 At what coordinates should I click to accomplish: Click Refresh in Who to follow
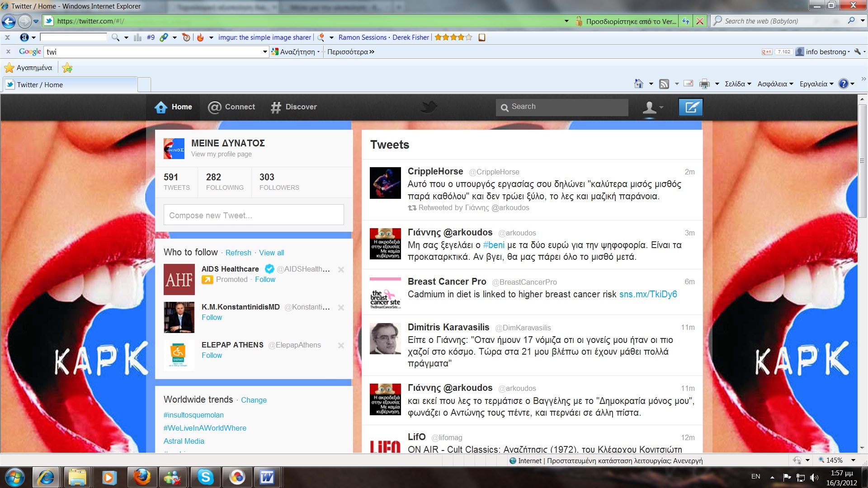238,253
